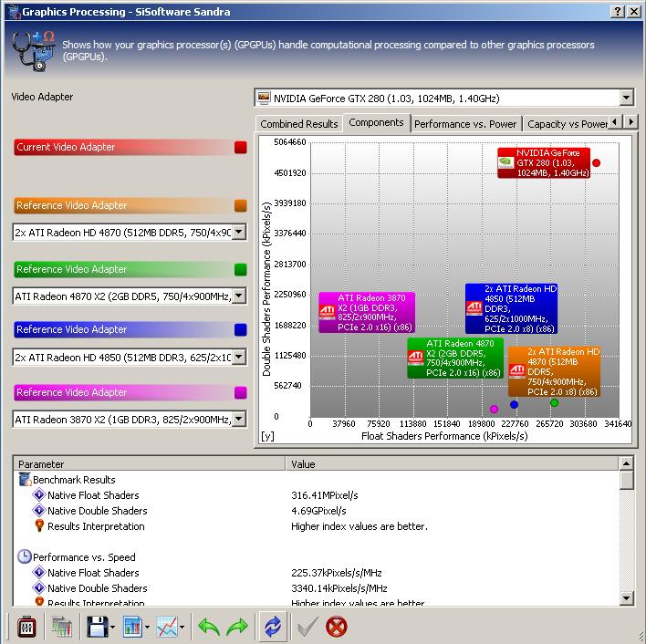Viewport: 646px width, 644px height.
Task: Click the NVIDIA GeForce GTX 280 chart label
Action: click(x=544, y=162)
